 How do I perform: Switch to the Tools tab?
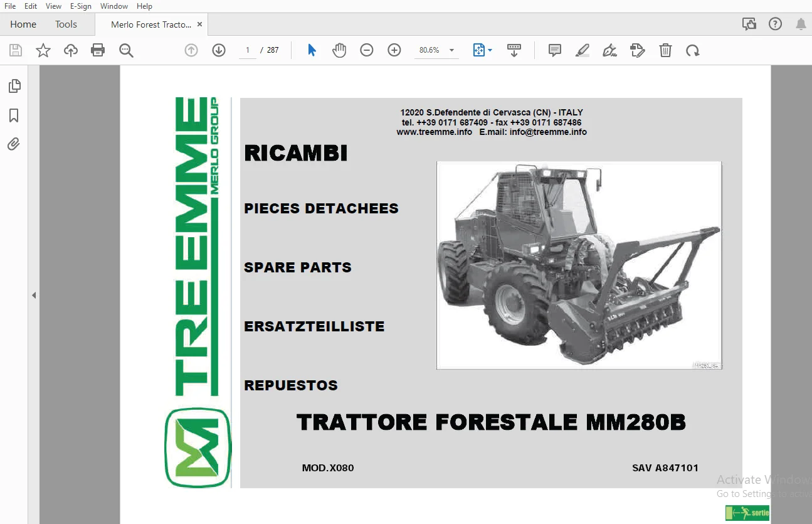coord(66,24)
